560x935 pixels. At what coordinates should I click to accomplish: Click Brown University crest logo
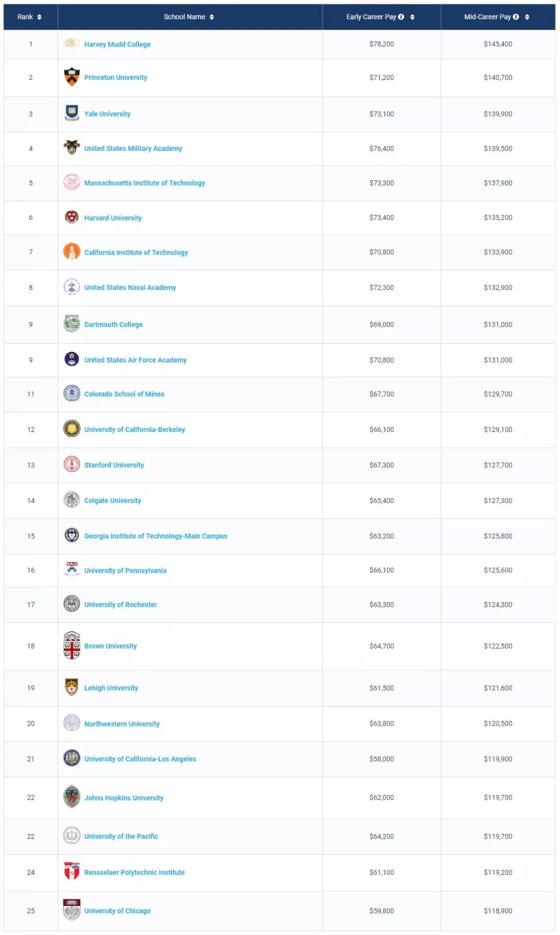(x=72, y=646)
